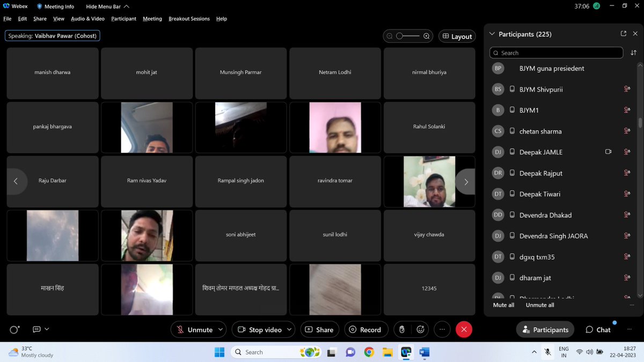
Task: Click video camera icon beside Deepak JAMLE
Action: point(609,152)
